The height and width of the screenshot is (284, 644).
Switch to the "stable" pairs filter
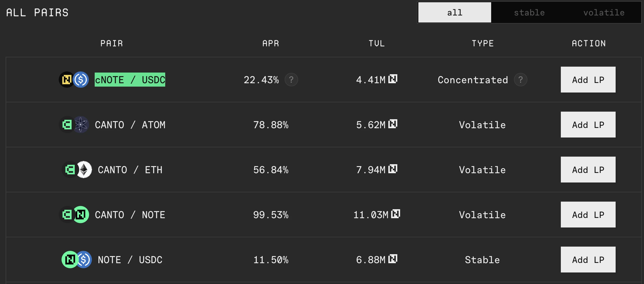(529, 13)
